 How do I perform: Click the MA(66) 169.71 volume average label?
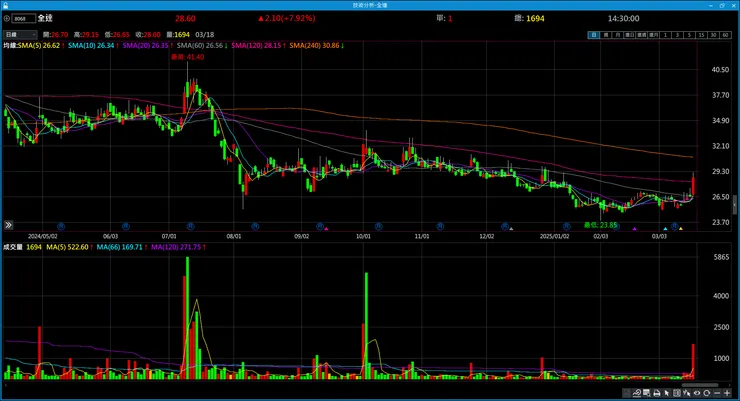point(119,247)
